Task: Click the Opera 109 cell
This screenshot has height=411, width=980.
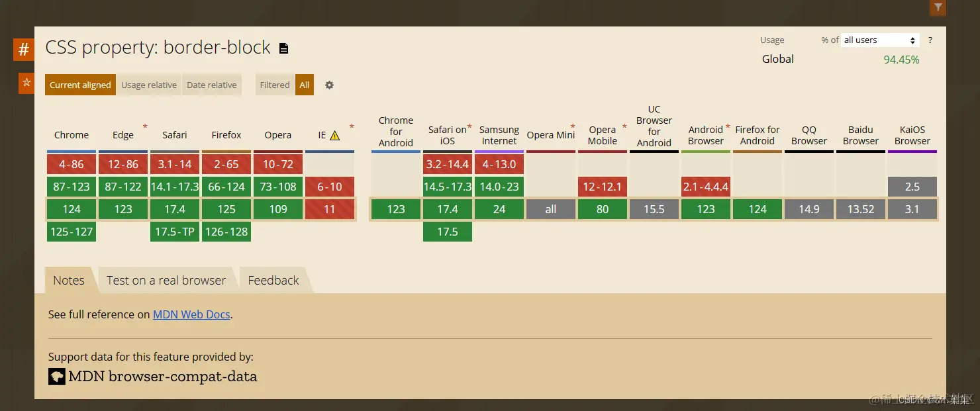Action: coord(278,209)
